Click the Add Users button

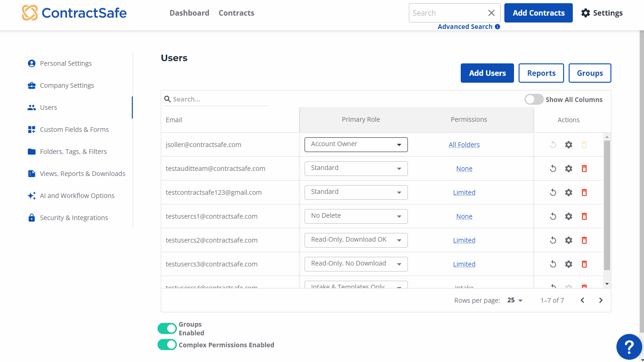click(487, 73)
